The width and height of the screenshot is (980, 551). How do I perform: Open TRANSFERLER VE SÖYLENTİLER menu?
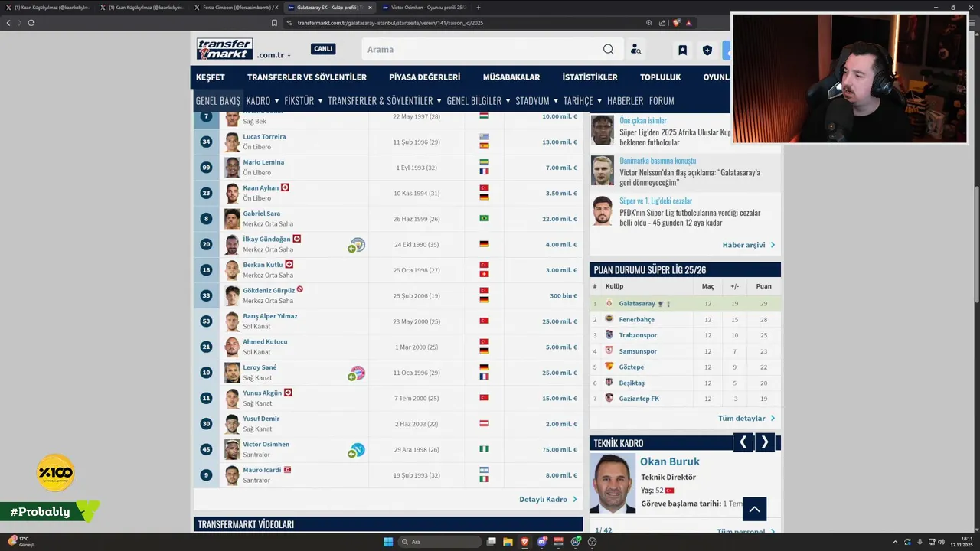point(306,77)
